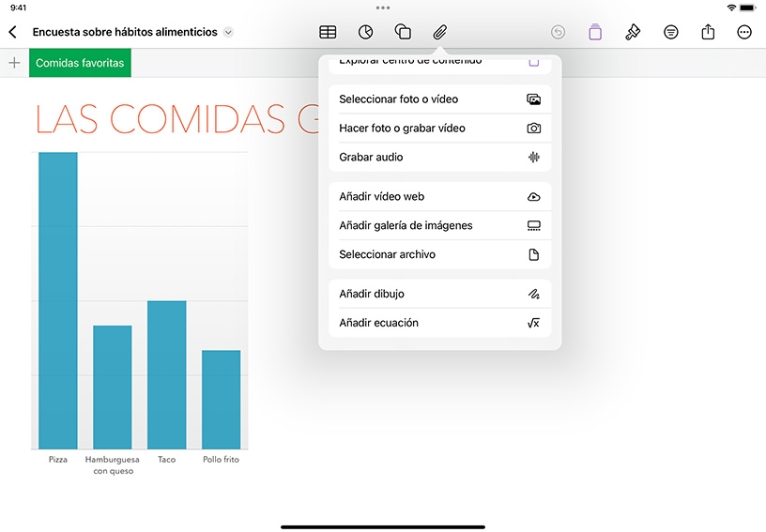
Task: Tap the battery status icon
Action: [748, 8]
